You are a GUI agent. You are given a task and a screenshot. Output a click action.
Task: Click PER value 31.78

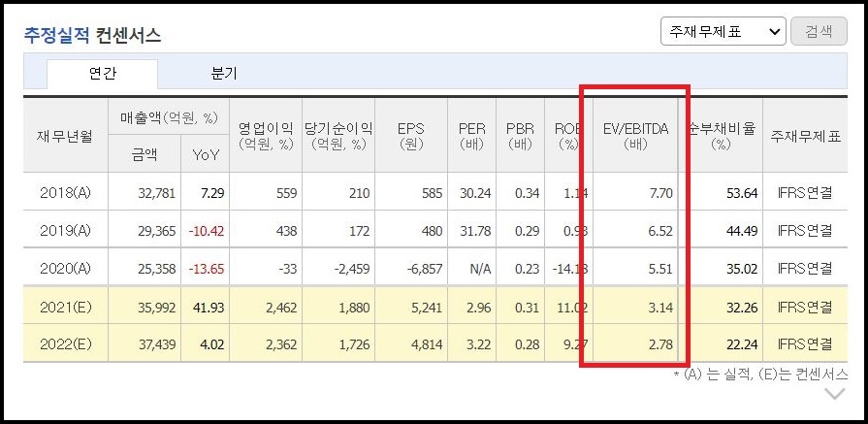pyautogui.click(x=475, y=231)
